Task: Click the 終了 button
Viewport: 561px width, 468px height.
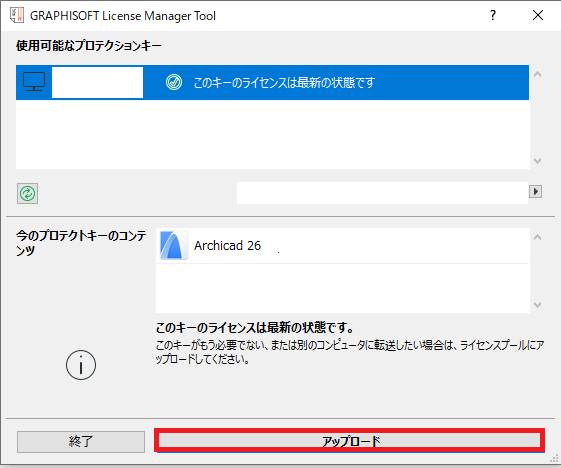Action: pos(81,442)
